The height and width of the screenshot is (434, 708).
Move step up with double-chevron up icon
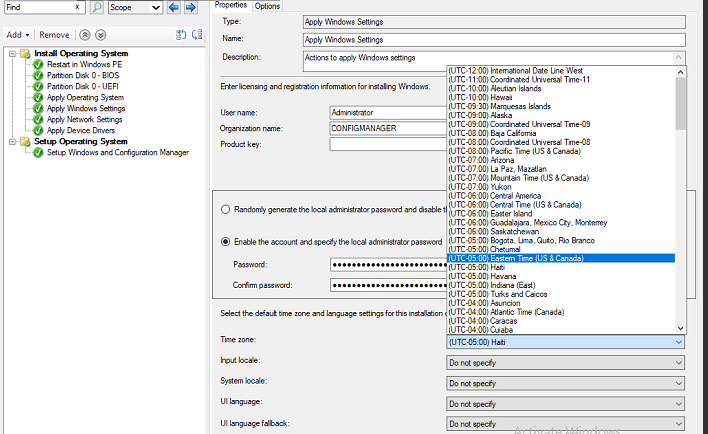pos(86,35)
